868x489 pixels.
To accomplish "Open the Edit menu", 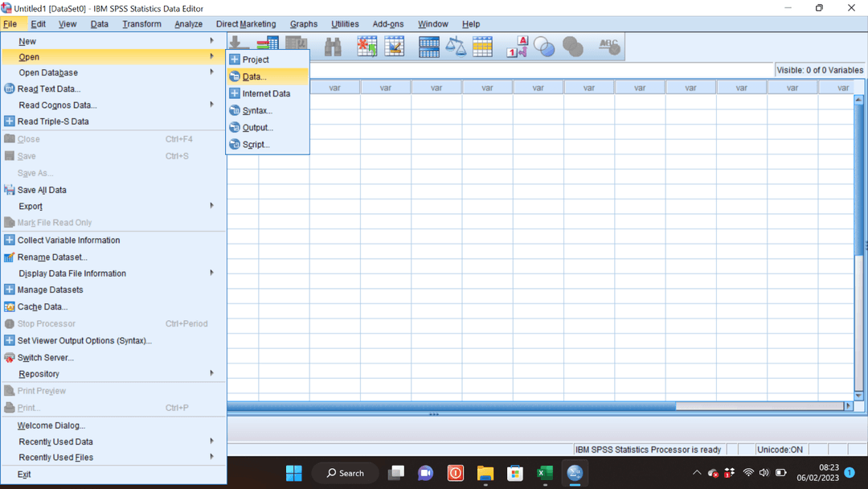I will tap(39, 24).
